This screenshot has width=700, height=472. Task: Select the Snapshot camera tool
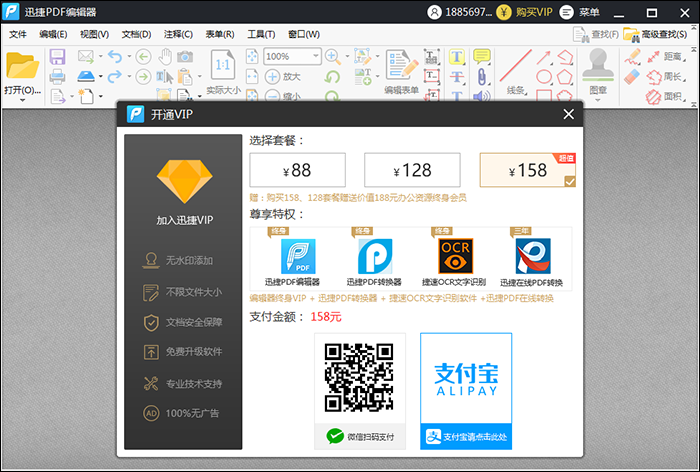click(185, 56)
